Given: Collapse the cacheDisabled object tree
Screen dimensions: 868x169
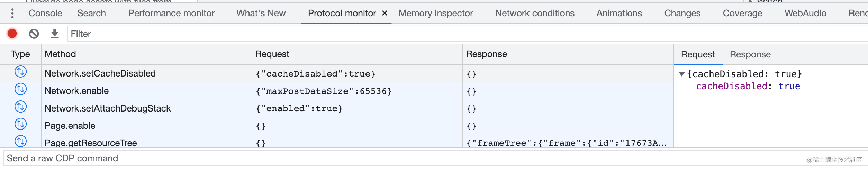Looking at the screenshot, I should pyautogui.click(x=681, y=74).
